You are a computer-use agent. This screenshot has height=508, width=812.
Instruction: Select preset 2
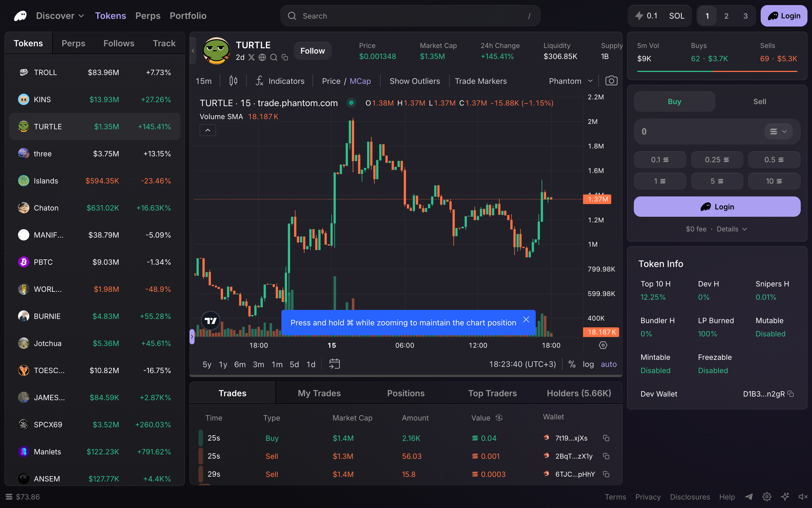click(x=726, y=16)
